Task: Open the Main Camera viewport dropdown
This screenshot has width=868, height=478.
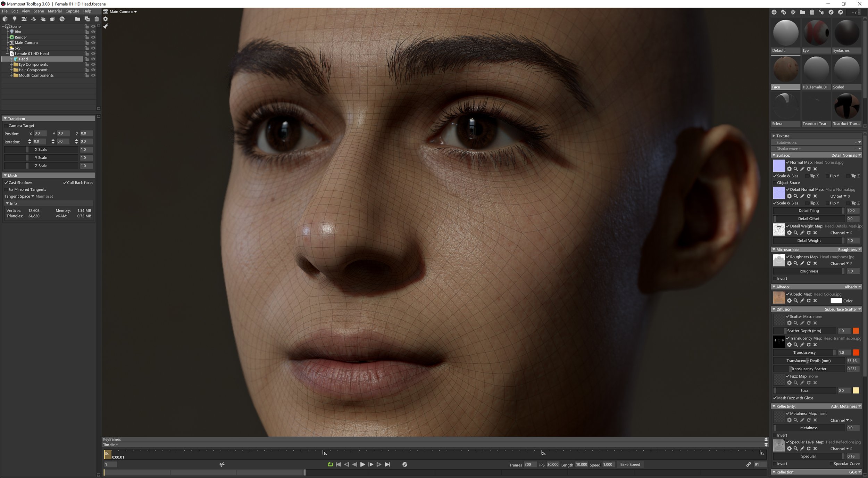Action: click(x=123, y=11)
